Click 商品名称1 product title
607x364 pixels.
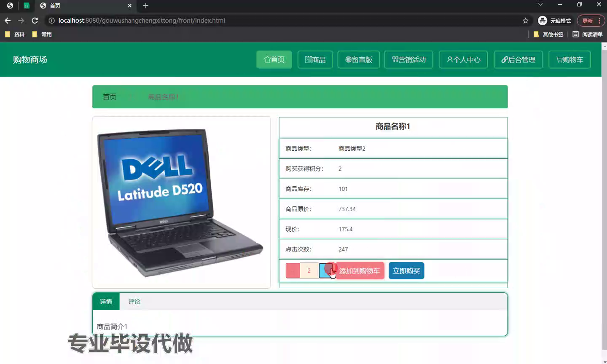point(393,126)
